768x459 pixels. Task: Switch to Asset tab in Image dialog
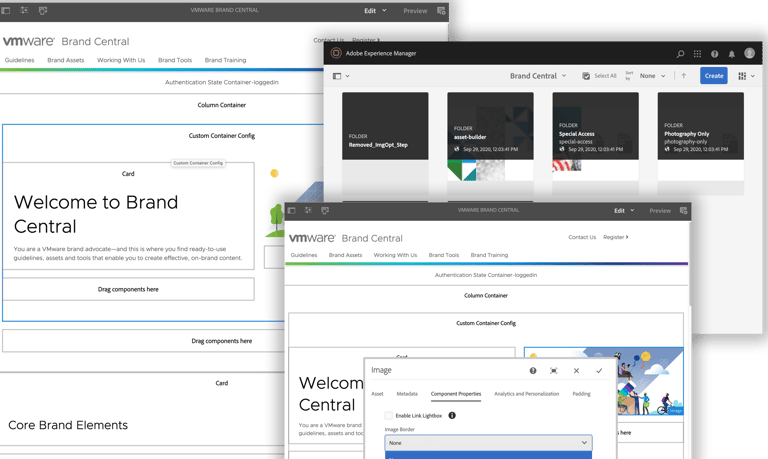pyautogui.click(x=377, y=394)
